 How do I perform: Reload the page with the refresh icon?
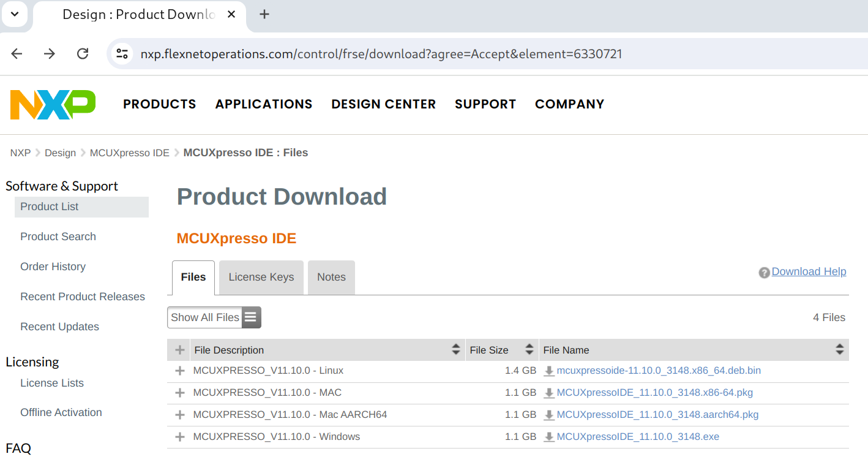(83, 54)
